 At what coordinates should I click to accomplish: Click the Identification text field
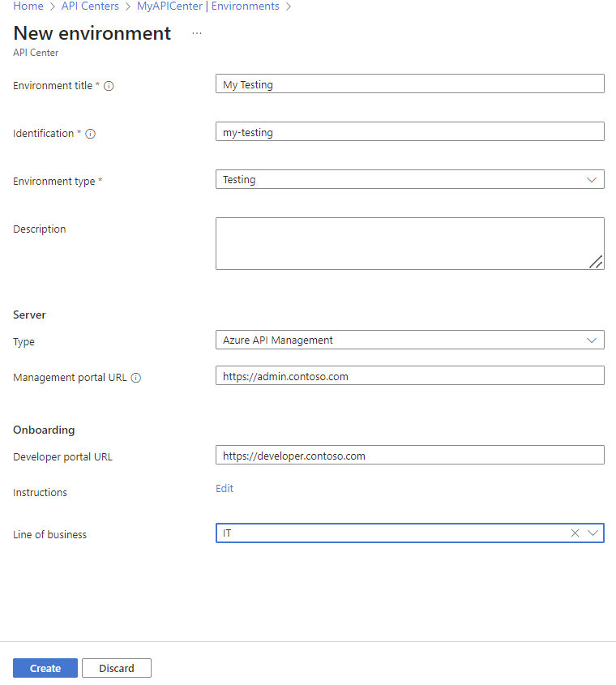(409, 131)
